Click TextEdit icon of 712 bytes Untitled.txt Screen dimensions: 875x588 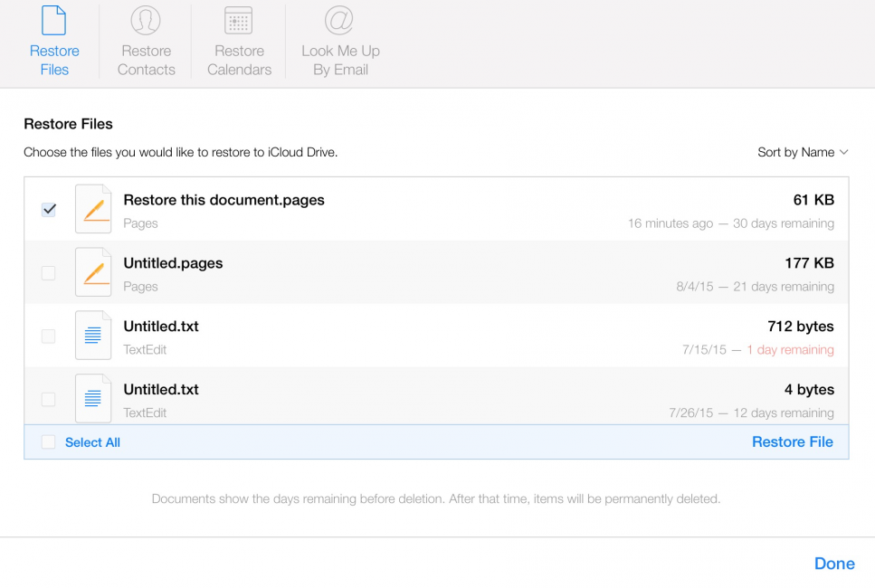[x=93, y=336]
